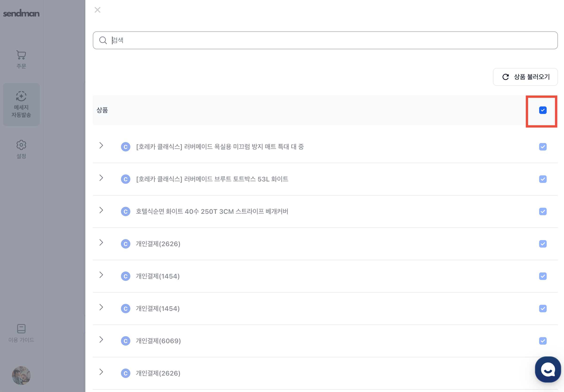Viewport: 564px width, 392px height.
Task: Click the 러버메이드 브루트 토트박스 product name
Action: pyautogui.click(x=212, y=179)
